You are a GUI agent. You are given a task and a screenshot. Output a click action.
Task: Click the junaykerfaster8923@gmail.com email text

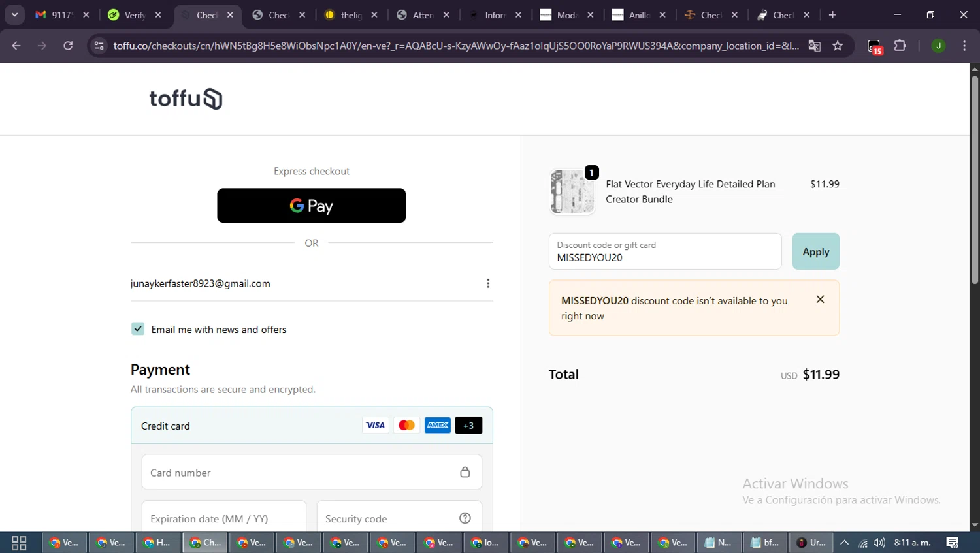tap(201, 283)
